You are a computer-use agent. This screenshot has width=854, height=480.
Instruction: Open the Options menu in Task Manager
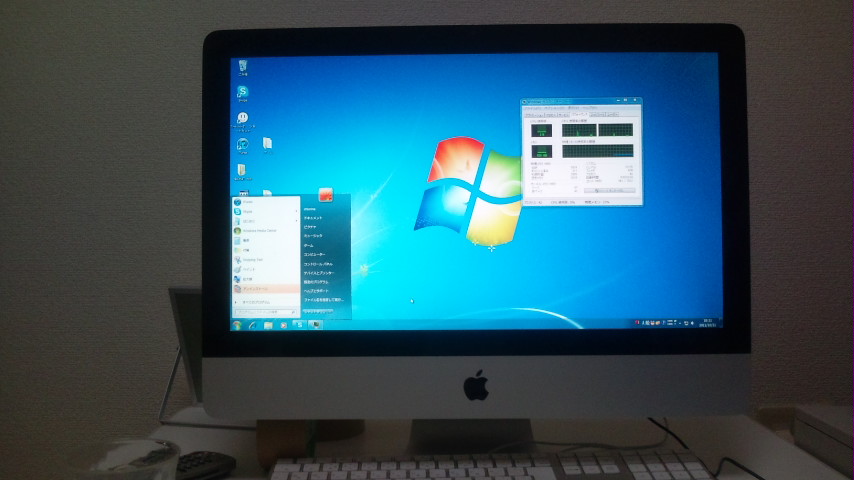pos(554,108)
